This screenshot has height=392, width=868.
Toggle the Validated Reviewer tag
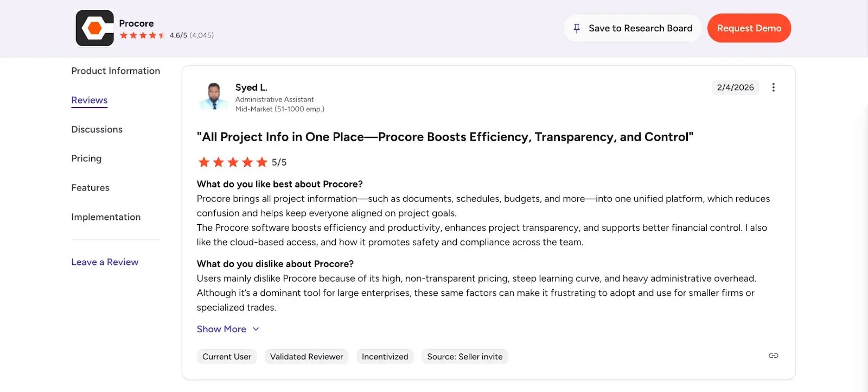306,357
